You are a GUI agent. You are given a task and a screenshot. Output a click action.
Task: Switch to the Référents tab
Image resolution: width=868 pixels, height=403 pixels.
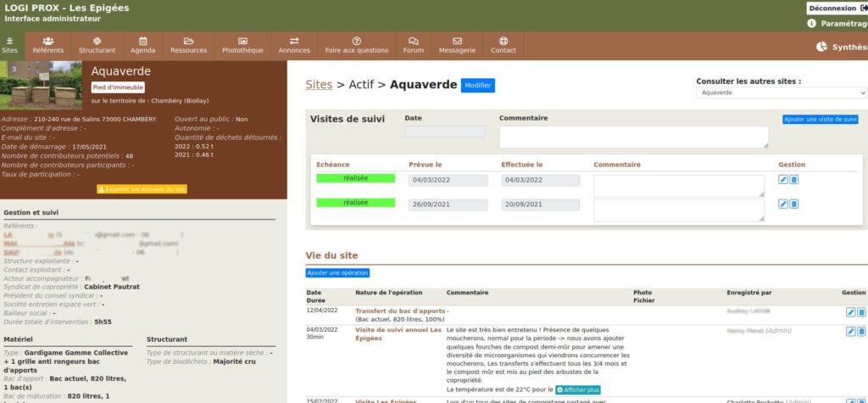(x=48, y=45)
